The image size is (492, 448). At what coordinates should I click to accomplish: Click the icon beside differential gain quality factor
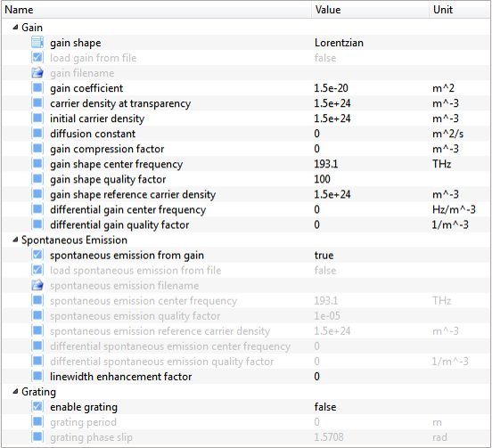click(x=37, y=224)
